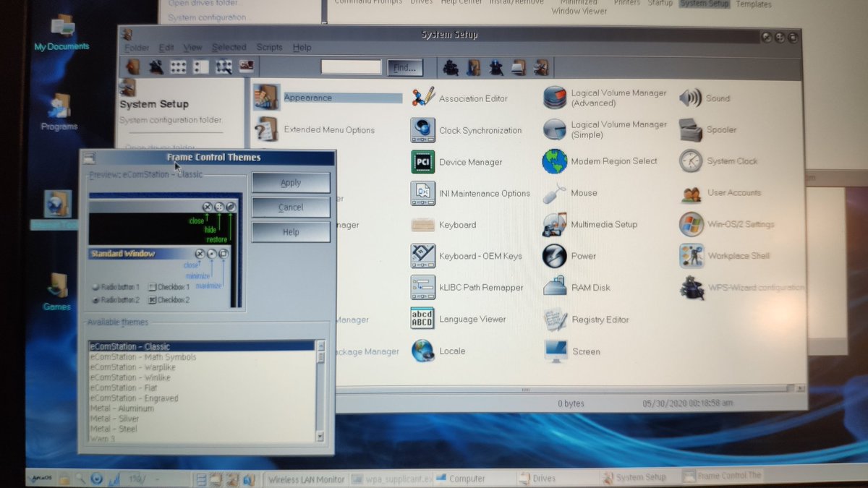This screenshot has height=488, width=868.
Task: Open Screen settings
Action: (x=556, y=351)
